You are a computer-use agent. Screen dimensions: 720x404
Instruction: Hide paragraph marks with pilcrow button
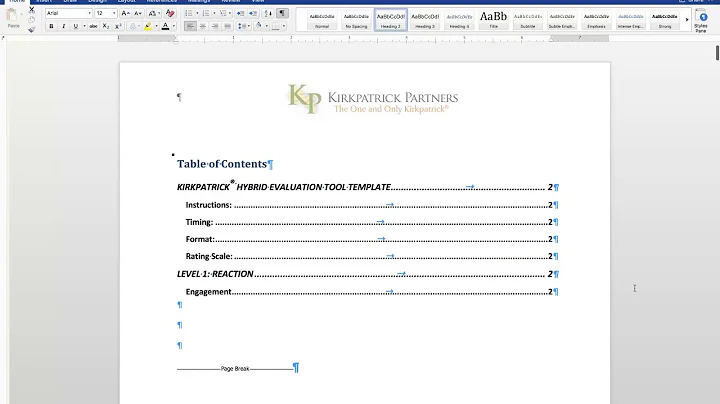coord(282,13)
